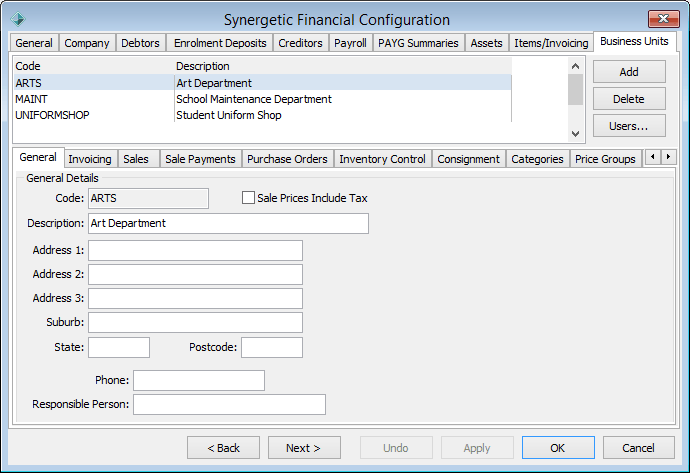
Task: Click the Apply button
Action: click(x=477, y=448)
